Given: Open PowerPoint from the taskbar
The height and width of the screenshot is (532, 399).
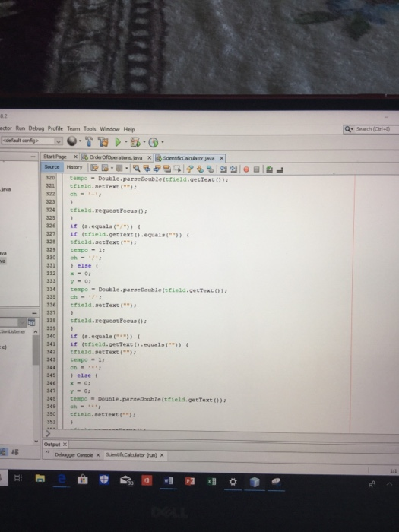Looking at the screenshot, I should pyautogui.click(x=190, y=481).
